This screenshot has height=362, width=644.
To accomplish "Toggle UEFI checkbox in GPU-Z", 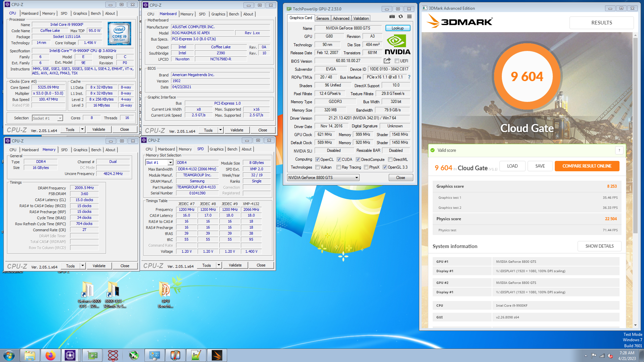I will click(397, 61).
